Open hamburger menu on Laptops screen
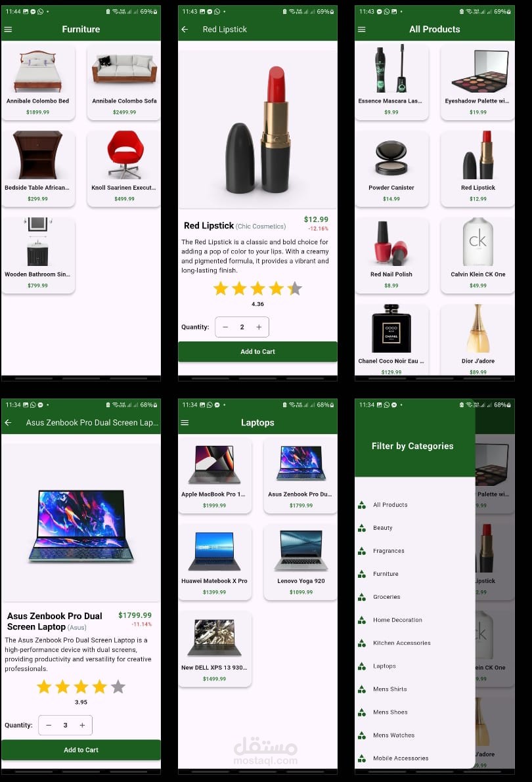Viewport: 532px width, 782px height. click(x=185, y=422)
